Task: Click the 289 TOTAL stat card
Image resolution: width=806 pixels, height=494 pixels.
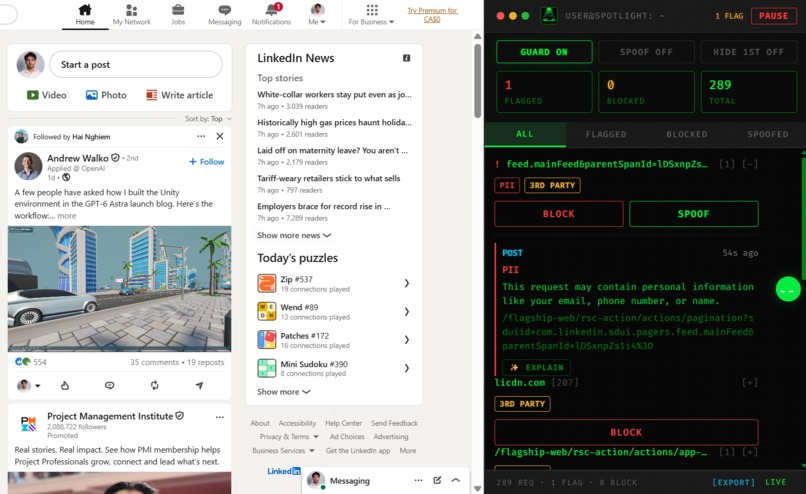Action: (748, 92)
